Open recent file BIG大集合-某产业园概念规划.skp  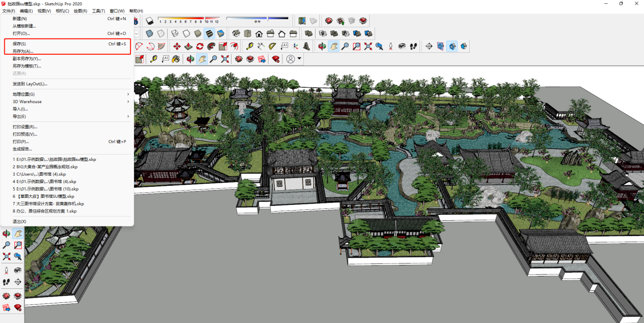(45, 167)
